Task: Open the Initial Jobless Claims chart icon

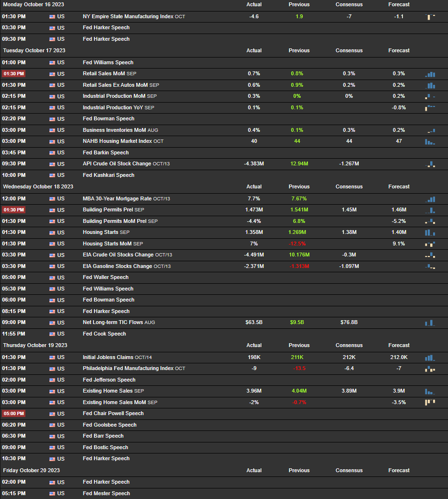Action: coord(430,358)
